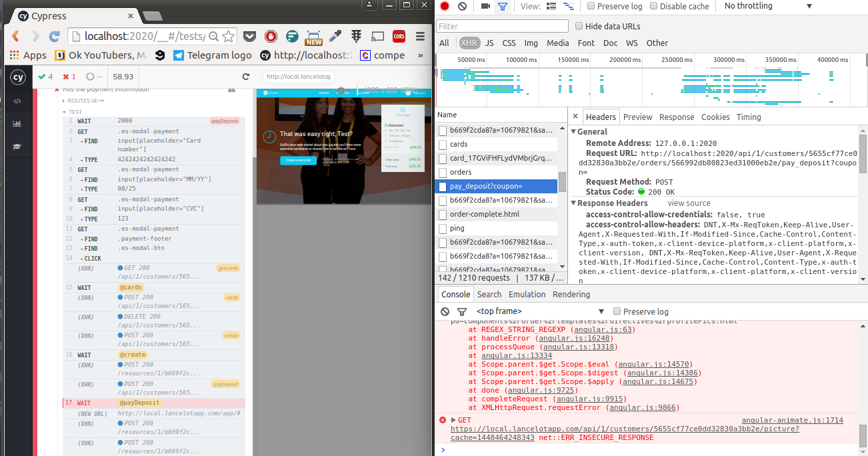Toggle the capture screenshots camera icon
The image size is (868, 456).
coord(485,6)
